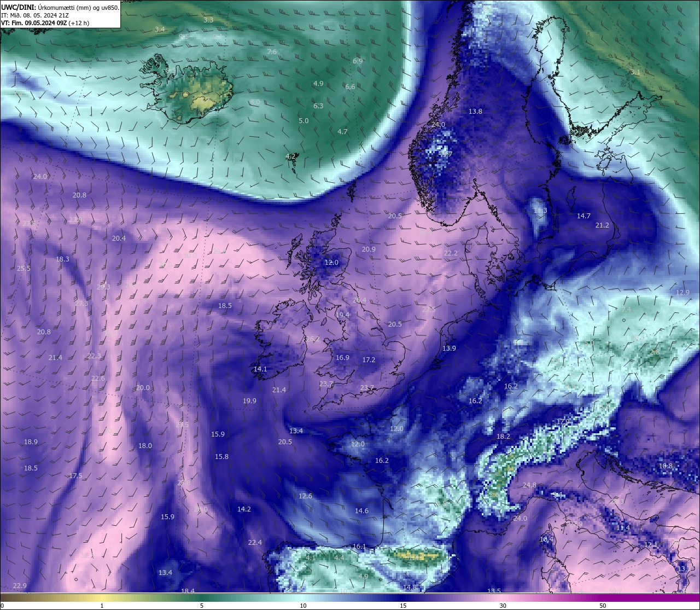Click the map value '18.0' in the Atlantic

click(x=145, y=446)
